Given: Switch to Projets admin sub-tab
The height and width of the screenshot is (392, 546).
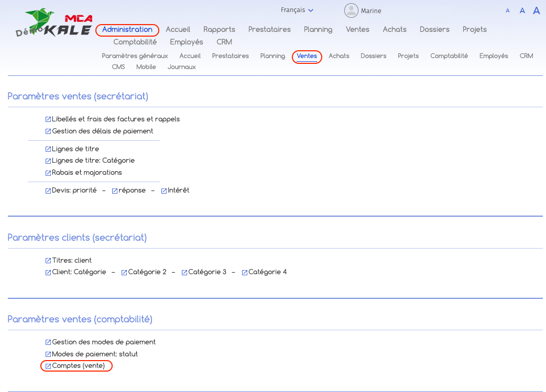Looking at the screenshot, I should coord(408,56).
